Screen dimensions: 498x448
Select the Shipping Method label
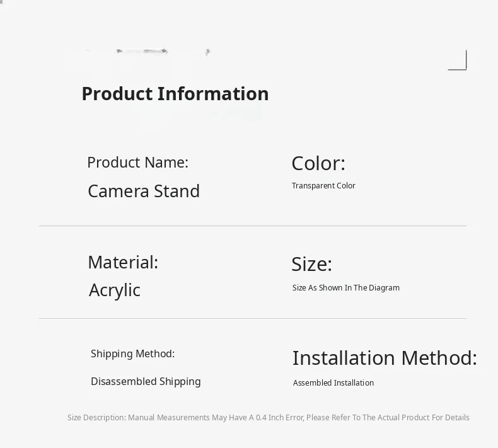click(x=132, y=354)
